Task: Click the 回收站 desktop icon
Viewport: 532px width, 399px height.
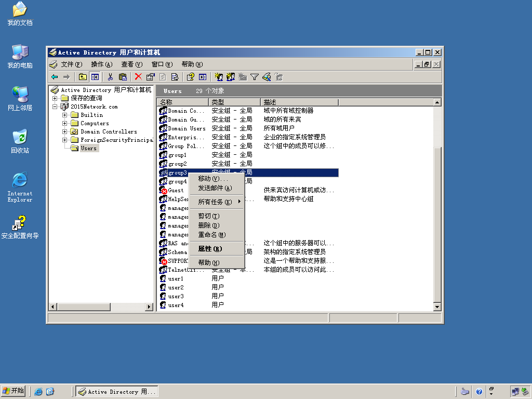Action: (x=20, y=141)
